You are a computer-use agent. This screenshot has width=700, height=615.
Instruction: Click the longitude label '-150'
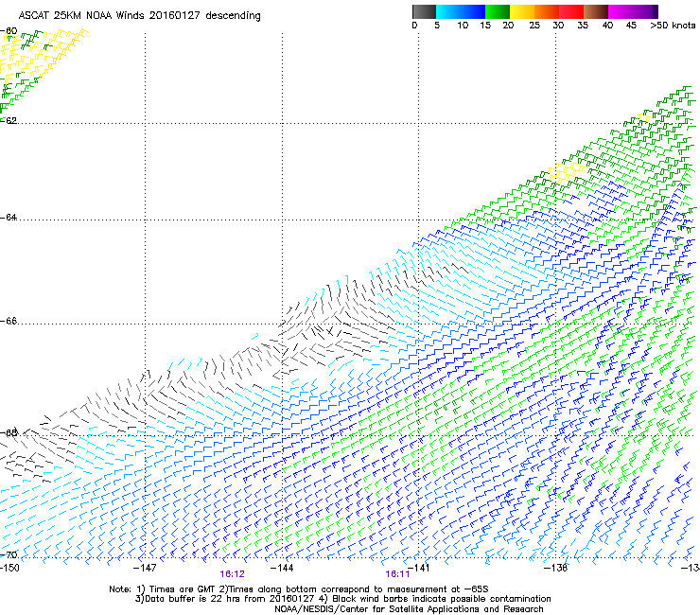coord(9,568)
